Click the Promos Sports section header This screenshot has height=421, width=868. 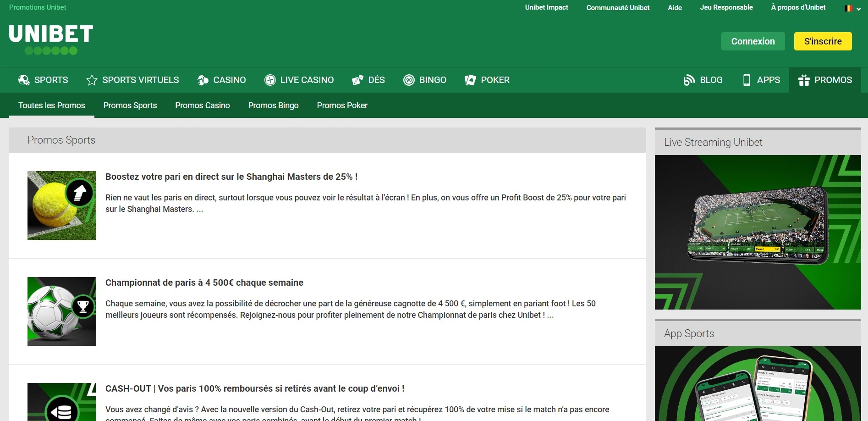[327, 140]
